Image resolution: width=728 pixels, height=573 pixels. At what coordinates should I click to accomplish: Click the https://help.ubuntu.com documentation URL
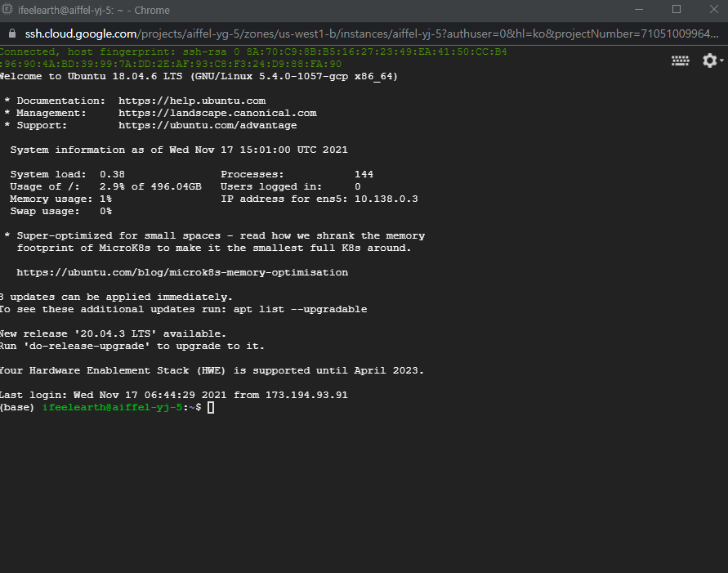192,101
